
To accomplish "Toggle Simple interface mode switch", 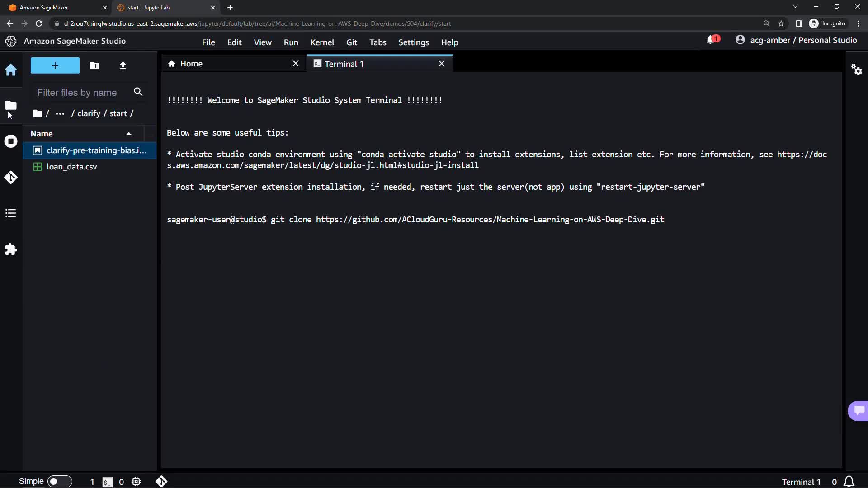I will tap(59, 481).
